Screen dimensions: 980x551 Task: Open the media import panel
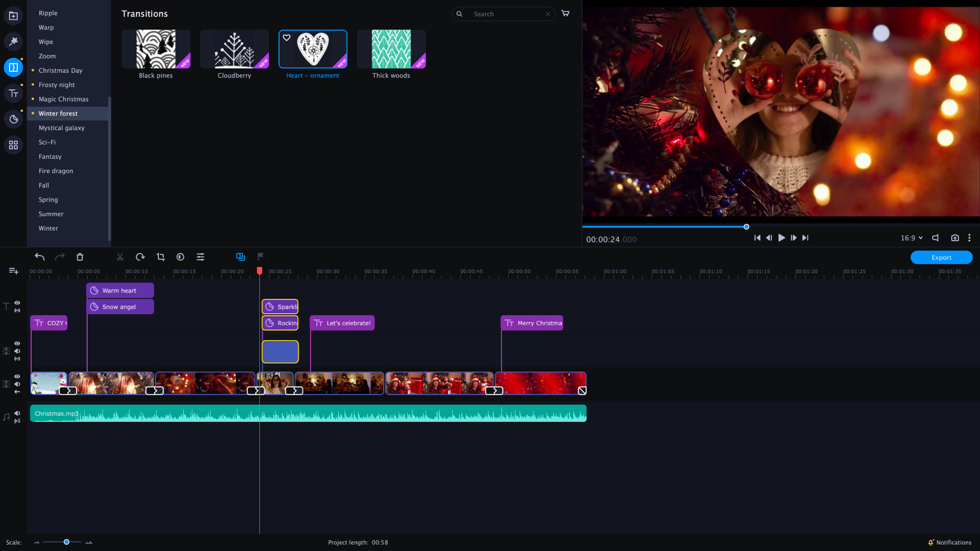[x=13, y=15]
